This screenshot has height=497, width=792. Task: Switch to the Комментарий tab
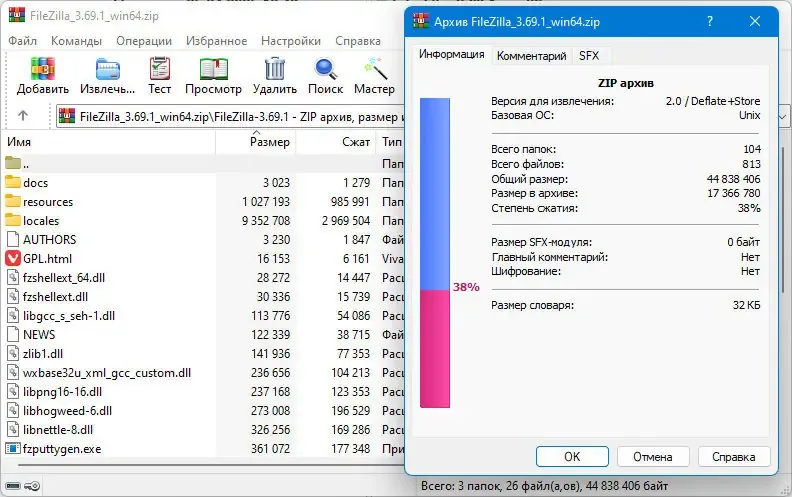pos(531,56)
